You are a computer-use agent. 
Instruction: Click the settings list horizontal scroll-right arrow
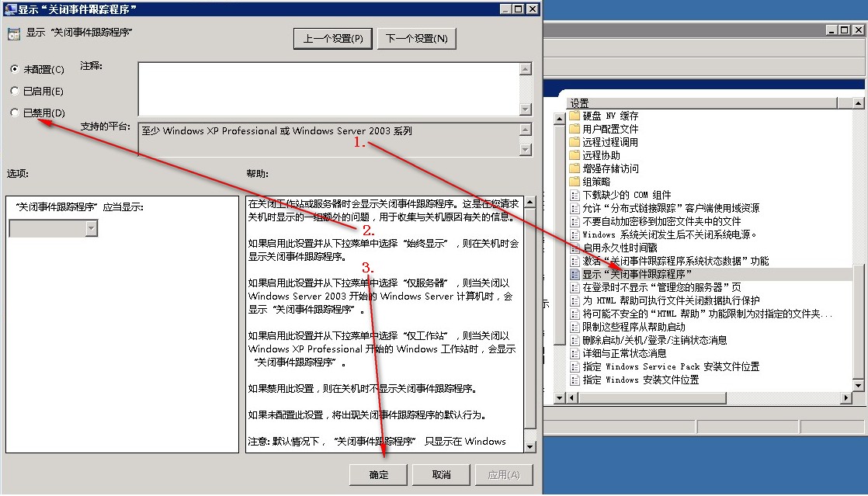point(845,397)
